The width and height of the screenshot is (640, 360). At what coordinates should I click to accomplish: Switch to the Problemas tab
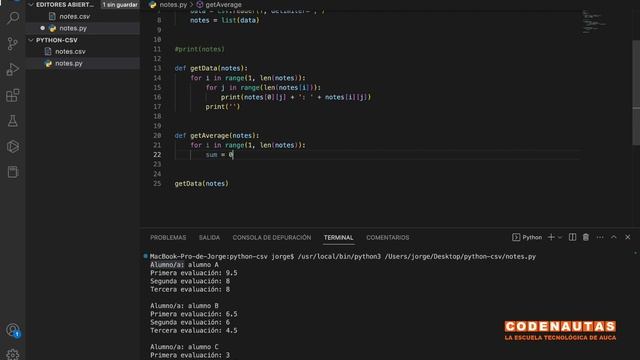pyautogui.click(x=168, y=238)
